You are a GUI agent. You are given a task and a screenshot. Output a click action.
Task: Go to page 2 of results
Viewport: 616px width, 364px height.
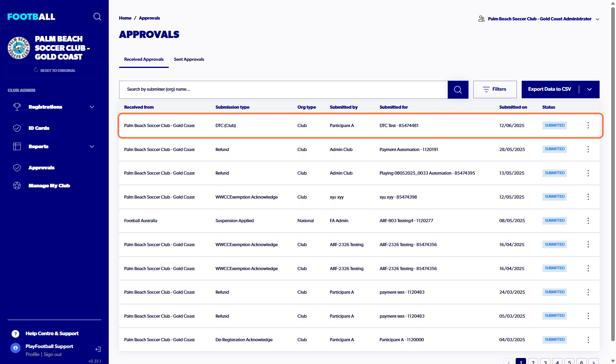pos(533,361)
